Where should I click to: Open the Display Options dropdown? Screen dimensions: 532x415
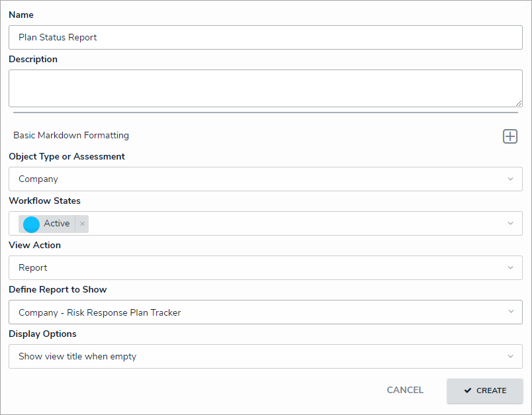[x=258, y=357]
